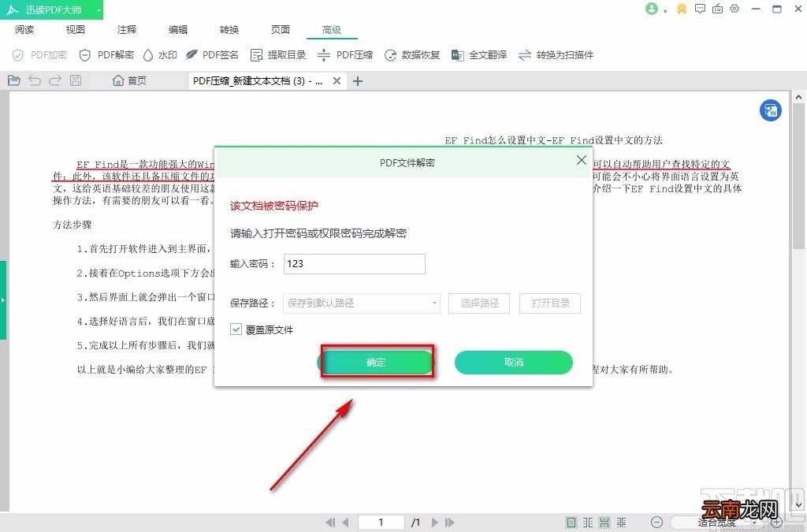Click the blue convert-to-Word floating icon
This screenshot has width=807, height=532.
click(x=771, y=110)
